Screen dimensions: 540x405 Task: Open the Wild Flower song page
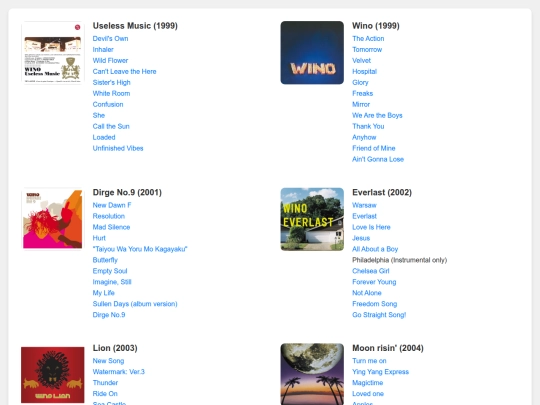110,61
